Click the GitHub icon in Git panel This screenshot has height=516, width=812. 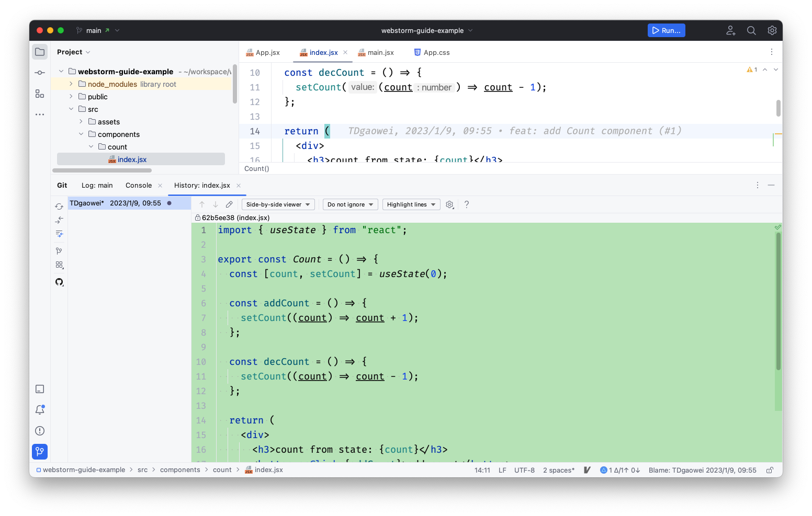[x=59, y=282]
